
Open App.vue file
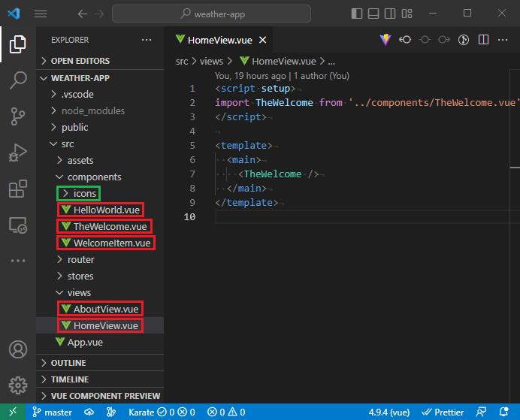(x=100, y=343)
